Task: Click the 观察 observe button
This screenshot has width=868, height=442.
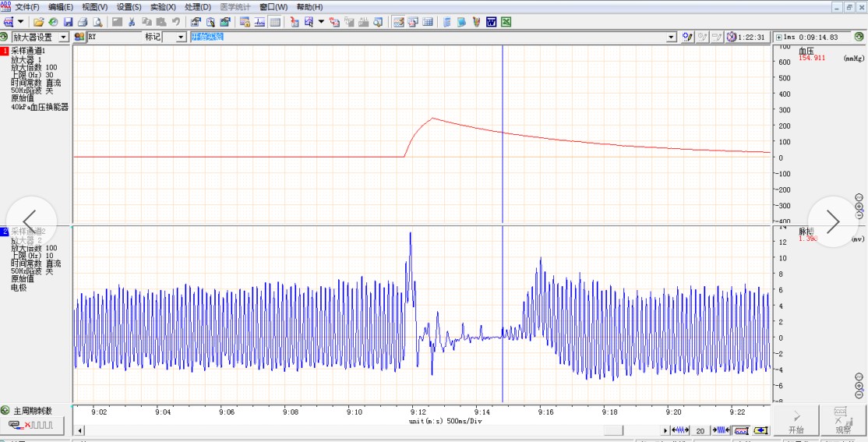Action: pos(843,421)
